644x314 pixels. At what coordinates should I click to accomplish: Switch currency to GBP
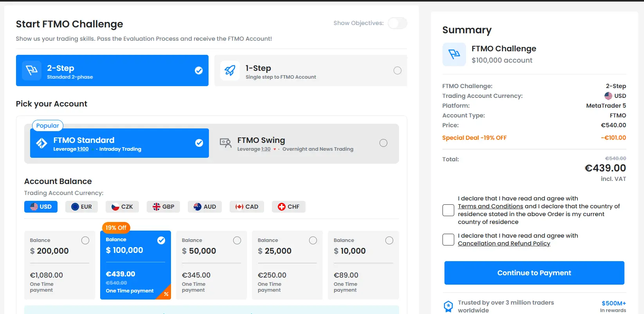(163, 207)
